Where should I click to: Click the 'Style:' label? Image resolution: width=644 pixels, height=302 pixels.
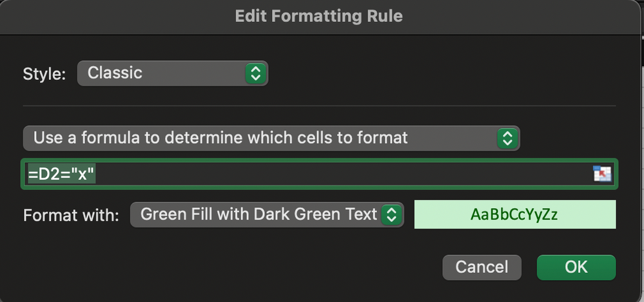point(44,74)
